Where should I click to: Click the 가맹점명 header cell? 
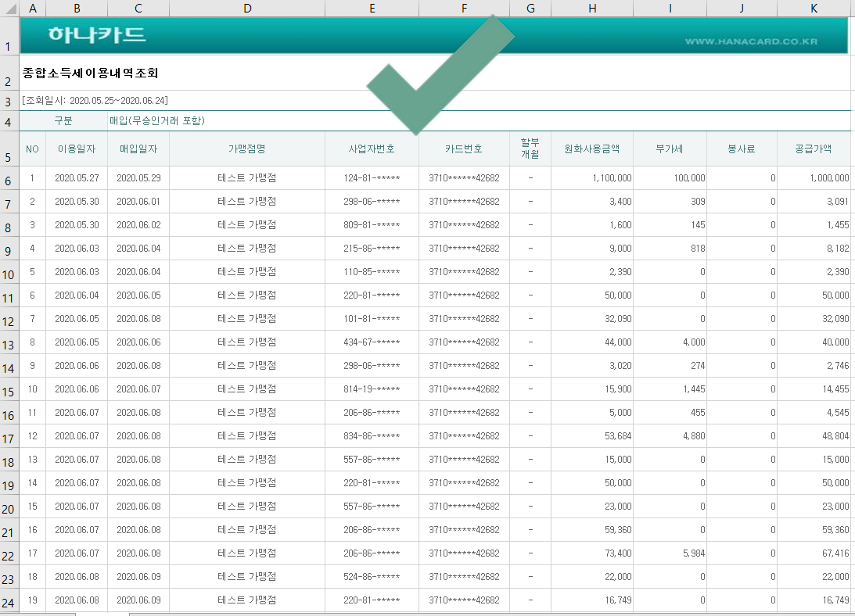coord(247,149)
